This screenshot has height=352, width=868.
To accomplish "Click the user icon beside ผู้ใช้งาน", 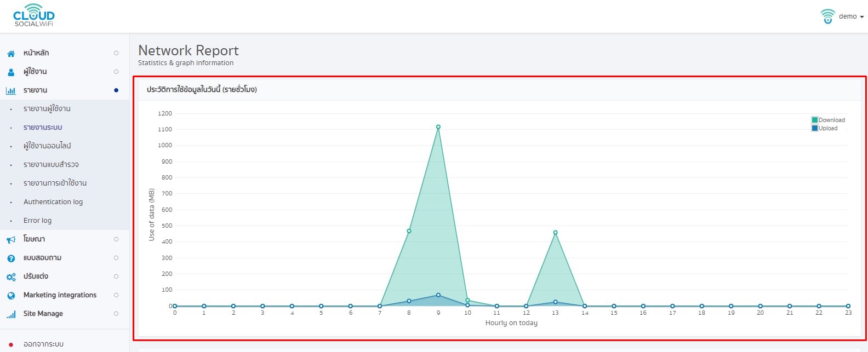I will [x=11, y=72].
